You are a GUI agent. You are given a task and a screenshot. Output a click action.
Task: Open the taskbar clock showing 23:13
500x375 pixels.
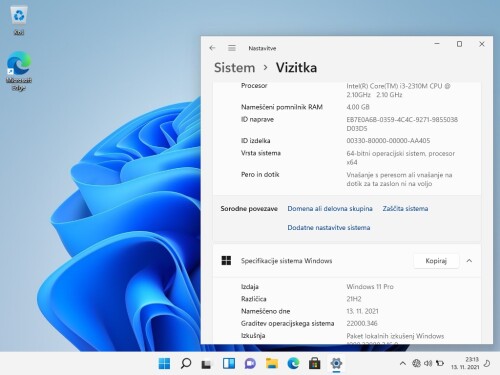tap(465, 363)
